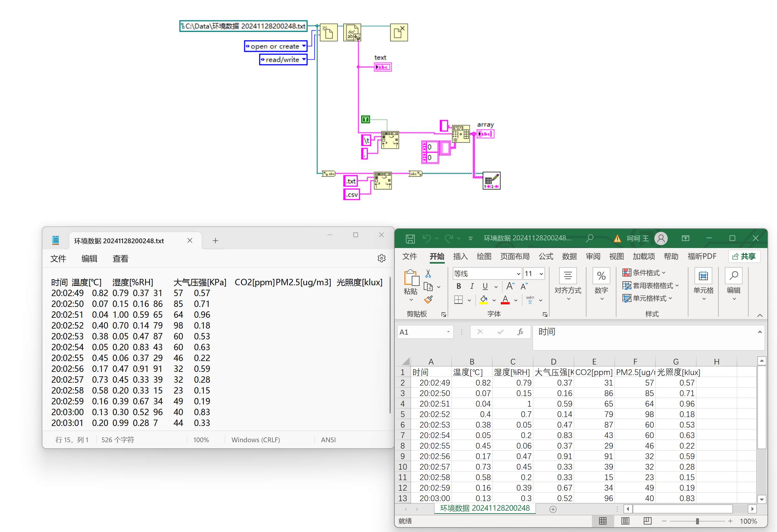Viewport: 777px width, 532px height.
Task: Switch to Excel Normal view
Action: pos(602,521)
